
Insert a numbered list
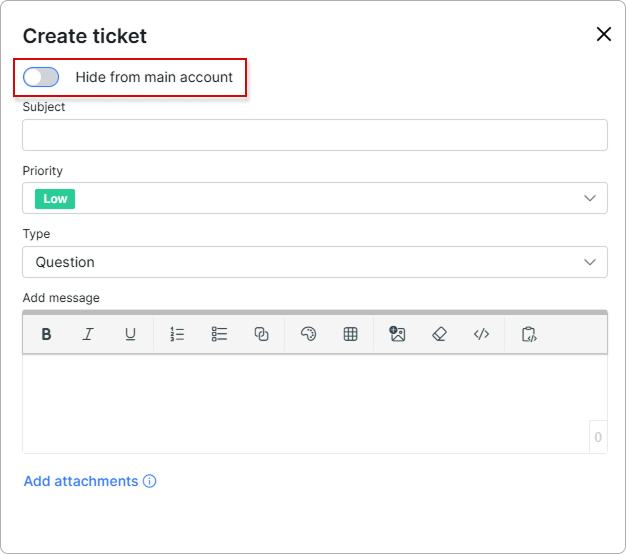click(x=177, y=334)
